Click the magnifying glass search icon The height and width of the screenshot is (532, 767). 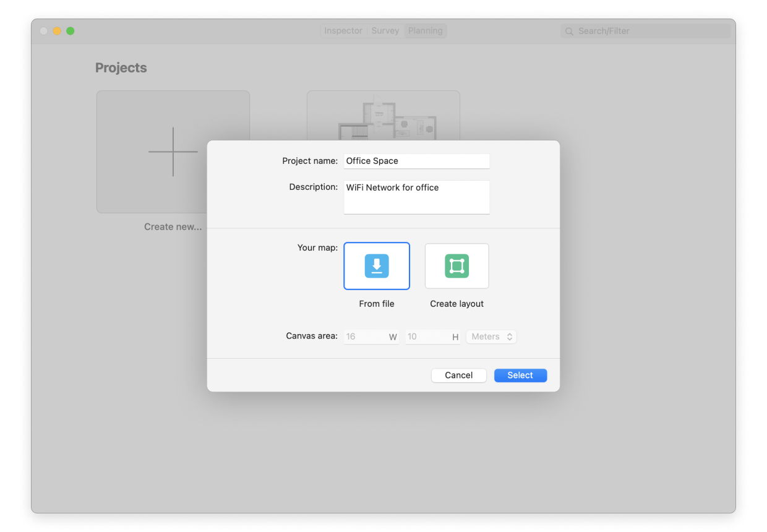[569, 32]
